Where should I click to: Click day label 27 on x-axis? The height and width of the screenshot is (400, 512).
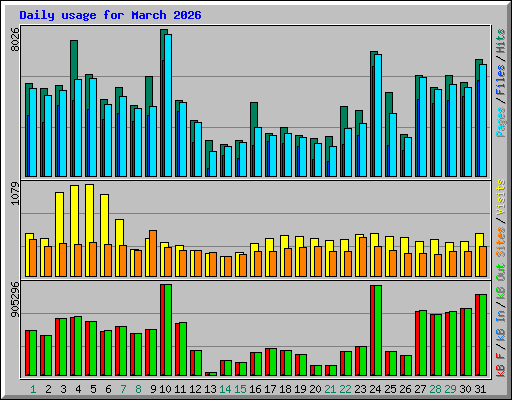click(420, 389)
